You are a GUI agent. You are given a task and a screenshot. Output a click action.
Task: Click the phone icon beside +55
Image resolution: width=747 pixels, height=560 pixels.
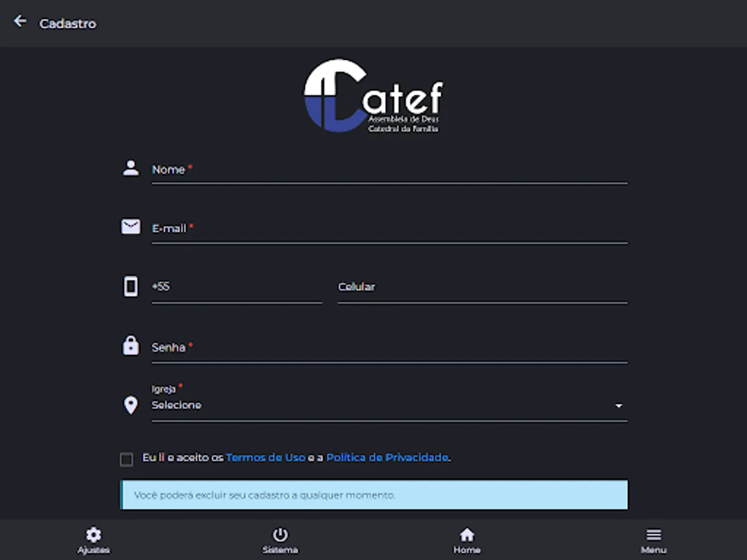point(131,286)
